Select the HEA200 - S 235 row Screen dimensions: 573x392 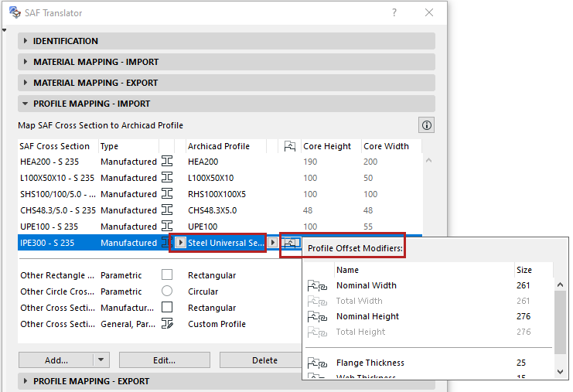[x=220, y=162]
